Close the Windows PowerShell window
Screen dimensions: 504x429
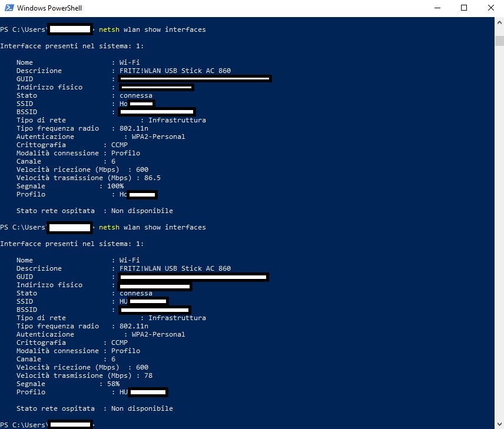pyautogui.click(x=491, y=8)
